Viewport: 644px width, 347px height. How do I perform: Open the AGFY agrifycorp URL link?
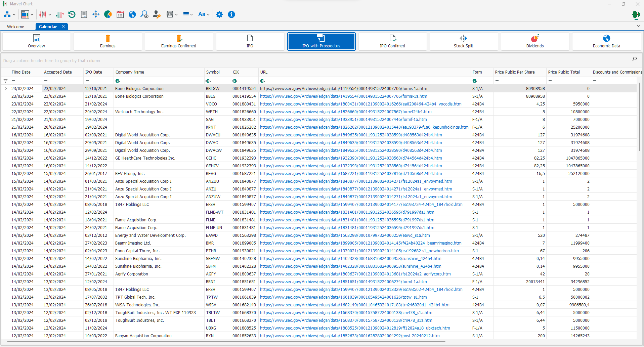(x=355, y=274)
